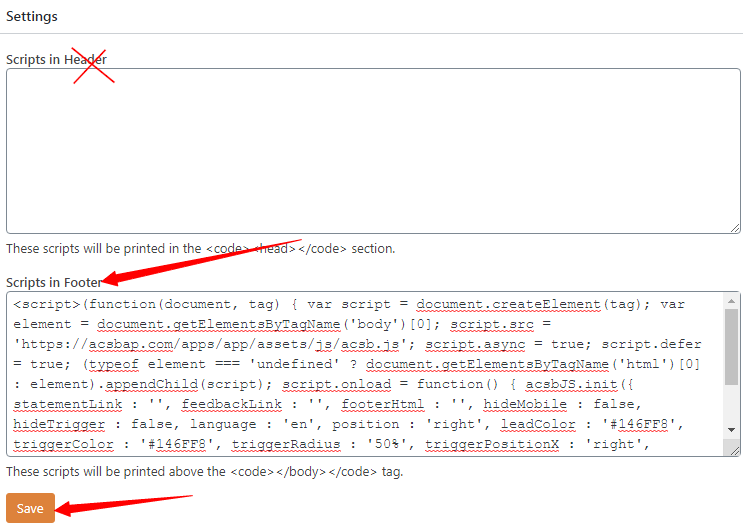
Task: Click the Scripts in Footer label
Action: point(54,283)
